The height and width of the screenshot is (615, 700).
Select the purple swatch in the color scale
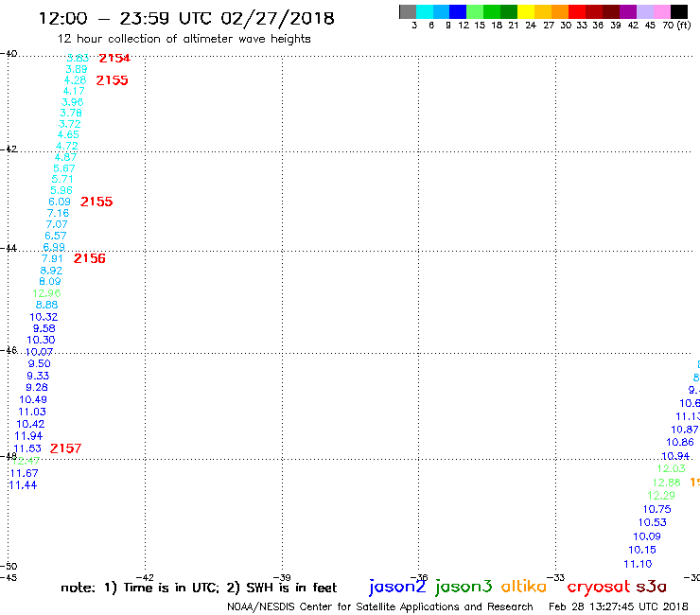coord(628,11)
